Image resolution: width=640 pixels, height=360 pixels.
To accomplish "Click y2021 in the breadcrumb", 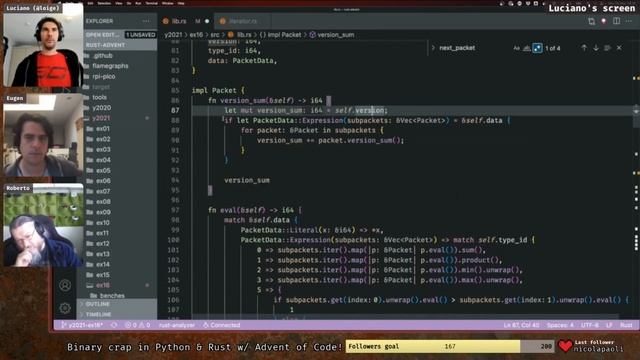I will point(173,35).
